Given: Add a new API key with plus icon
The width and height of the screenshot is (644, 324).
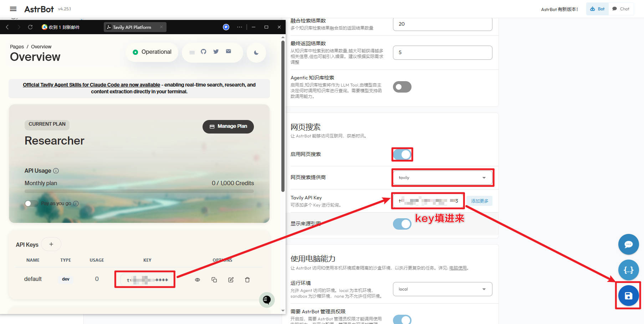Looking at the screenshot, I should 51,244.
